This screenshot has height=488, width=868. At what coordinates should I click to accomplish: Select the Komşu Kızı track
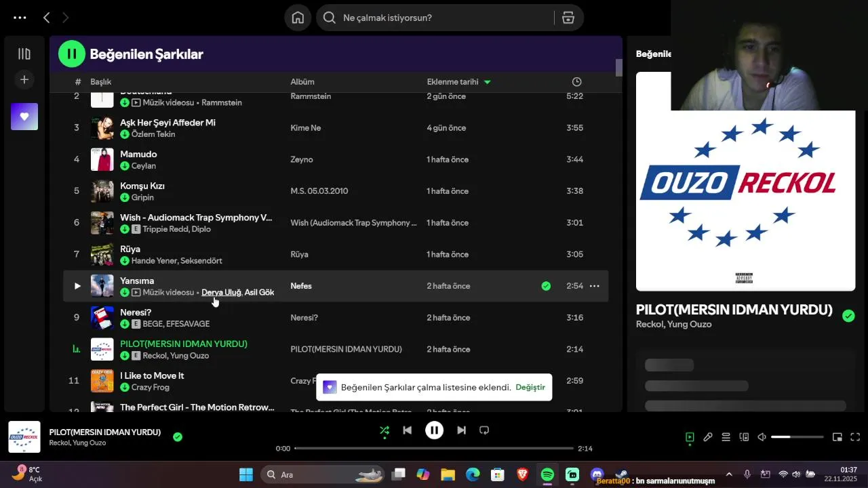tap(142, 186)
